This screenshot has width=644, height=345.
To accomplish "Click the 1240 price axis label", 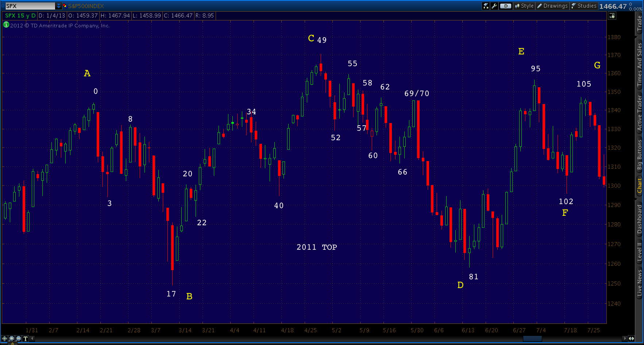I will point(614,303).
